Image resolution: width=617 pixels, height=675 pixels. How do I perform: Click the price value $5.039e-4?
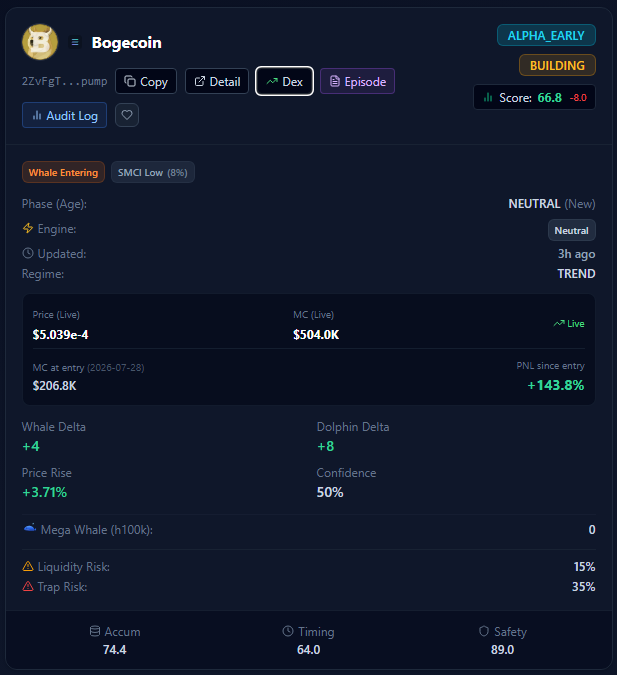[x=60, y=334]
